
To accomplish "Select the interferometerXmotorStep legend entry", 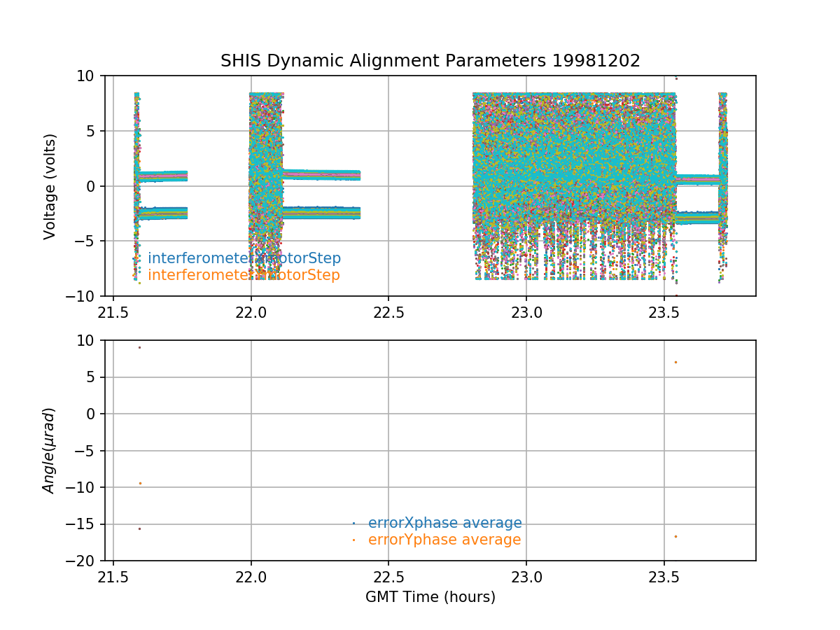I will (244, 258).
